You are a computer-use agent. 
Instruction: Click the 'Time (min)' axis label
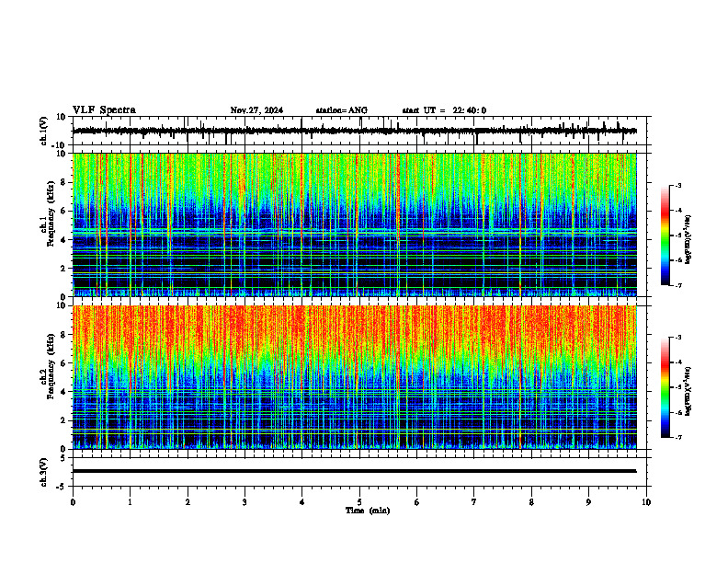(368, 511)
